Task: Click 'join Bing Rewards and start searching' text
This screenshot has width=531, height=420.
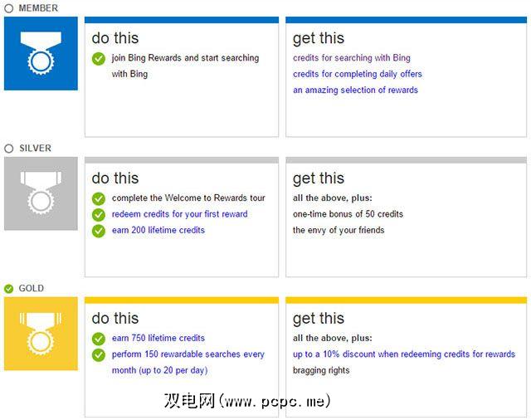Action: coord(185,58)
